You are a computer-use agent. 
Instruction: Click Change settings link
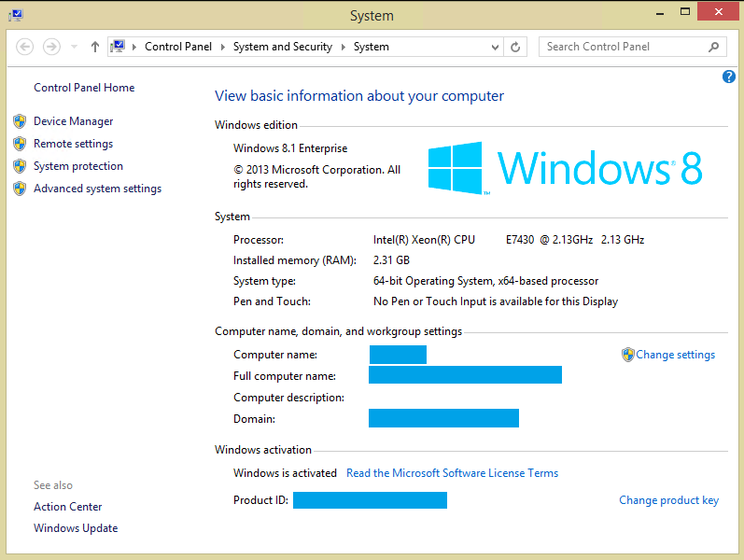pyautogui.click(x=675, y=355)
